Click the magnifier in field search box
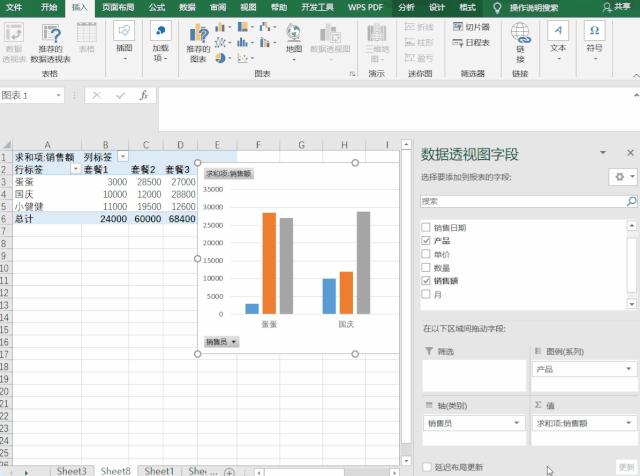Viewport: 640px width, 476px height. click(631, 201)
